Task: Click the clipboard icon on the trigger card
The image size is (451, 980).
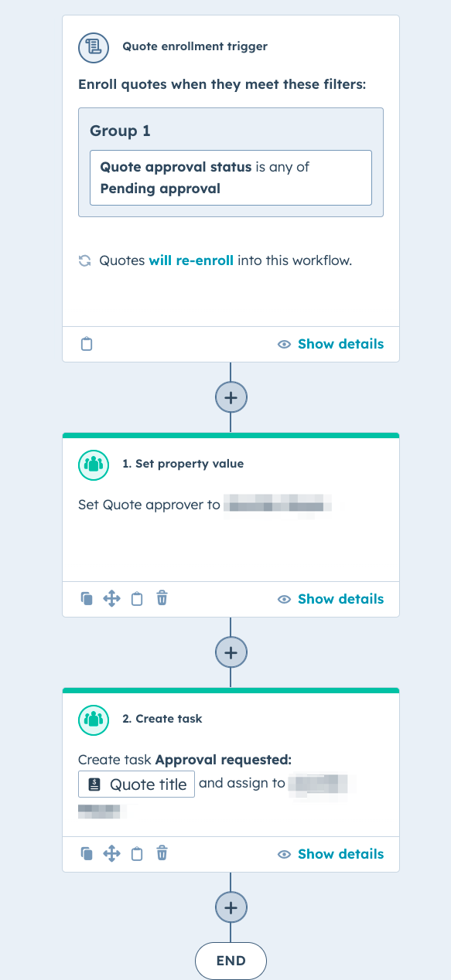Action: pos(86,343)
